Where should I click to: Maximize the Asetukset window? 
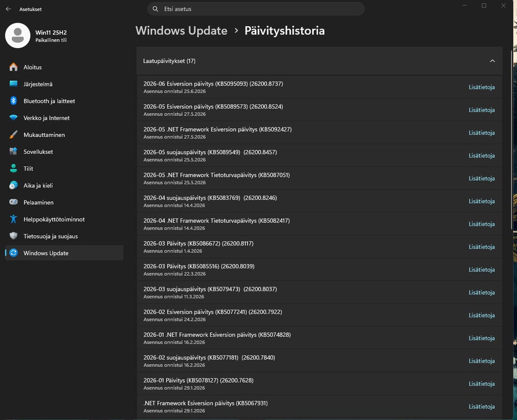tap(484, 5)
